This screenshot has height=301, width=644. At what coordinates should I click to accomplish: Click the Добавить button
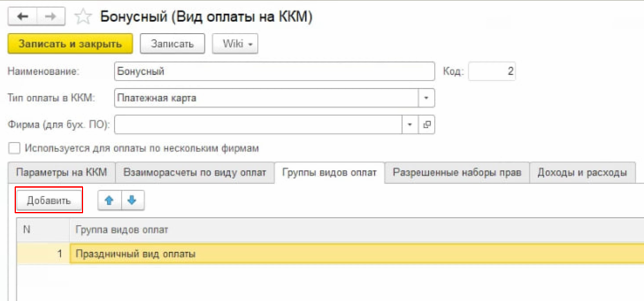coord(49,200)
